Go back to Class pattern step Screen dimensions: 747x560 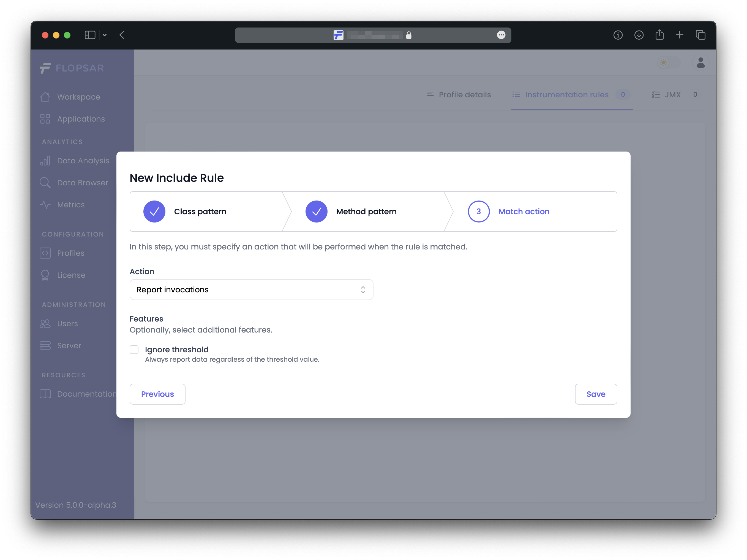coord(200,212)
